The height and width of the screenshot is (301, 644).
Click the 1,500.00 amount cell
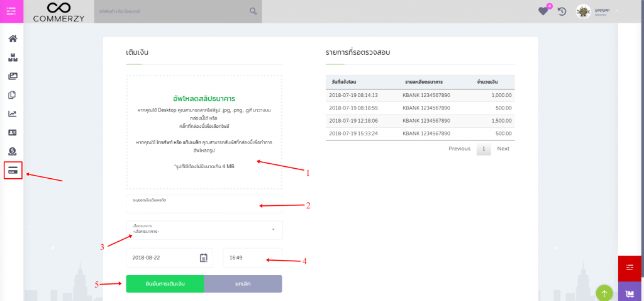[x=500, y=121]
